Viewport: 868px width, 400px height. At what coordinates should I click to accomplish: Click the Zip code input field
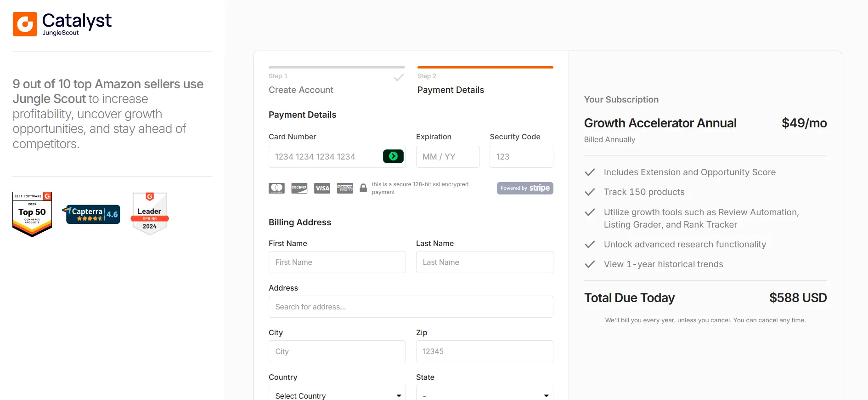(x=485, y=351)
